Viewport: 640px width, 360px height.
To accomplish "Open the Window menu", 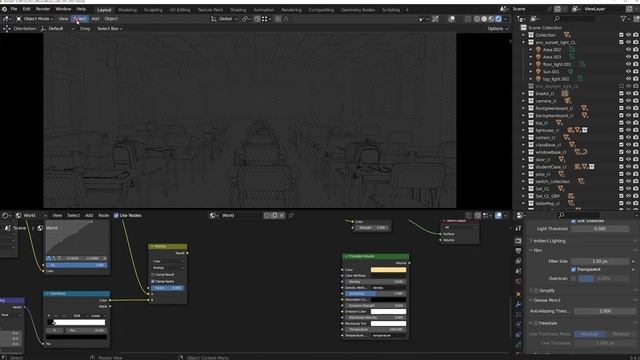I will pos(63,9).
